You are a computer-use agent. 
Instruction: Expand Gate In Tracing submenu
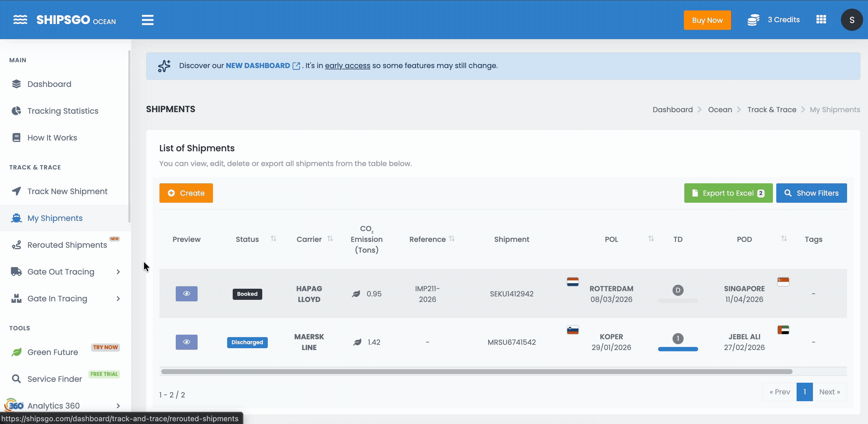point(118,299)
